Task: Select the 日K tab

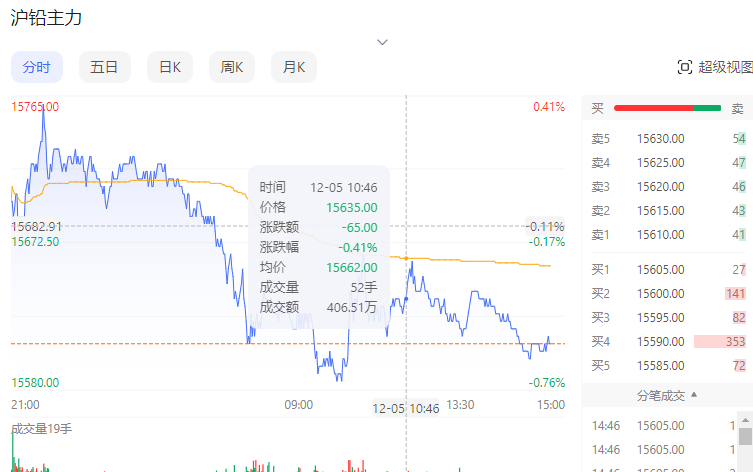Action: click(170, 67)
